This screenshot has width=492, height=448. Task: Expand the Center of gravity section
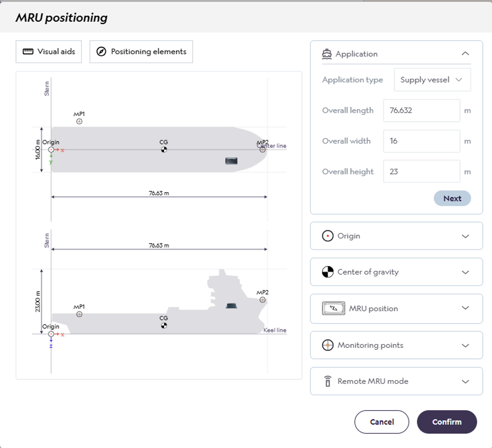[x=465, y=272]
